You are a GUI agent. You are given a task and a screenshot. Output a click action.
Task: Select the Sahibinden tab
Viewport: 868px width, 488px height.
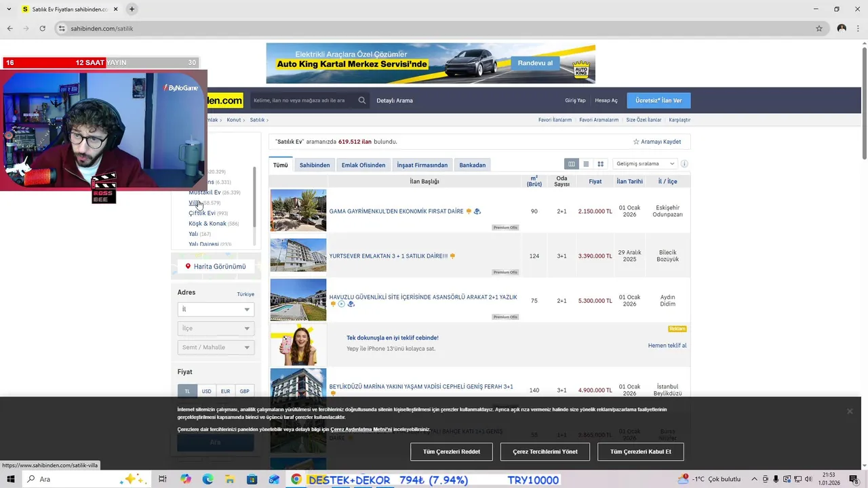315,165
